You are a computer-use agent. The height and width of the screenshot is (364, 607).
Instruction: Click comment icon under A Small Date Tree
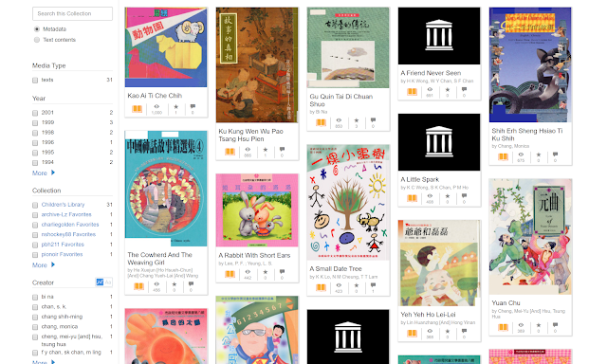373,285
